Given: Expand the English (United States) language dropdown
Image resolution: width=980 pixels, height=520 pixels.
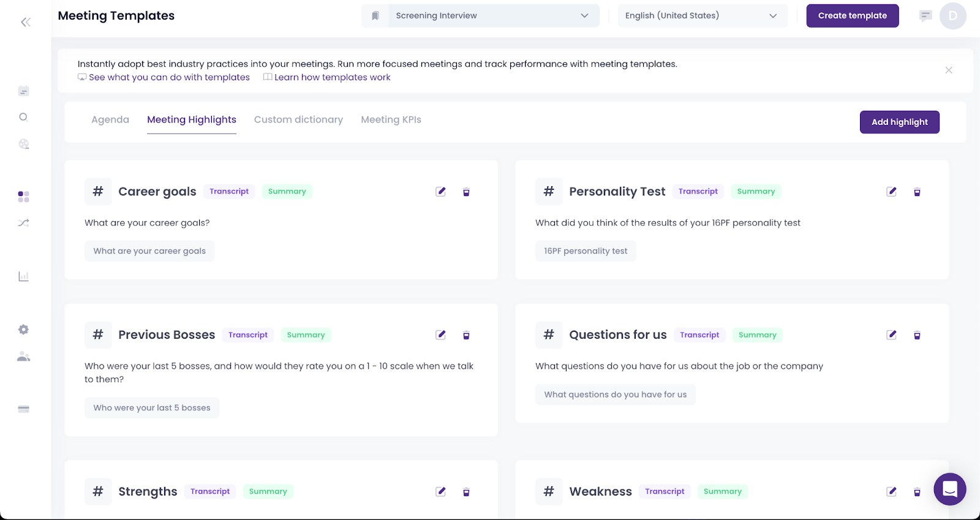Looking at the screenshot, I should [x=702, y=16].
